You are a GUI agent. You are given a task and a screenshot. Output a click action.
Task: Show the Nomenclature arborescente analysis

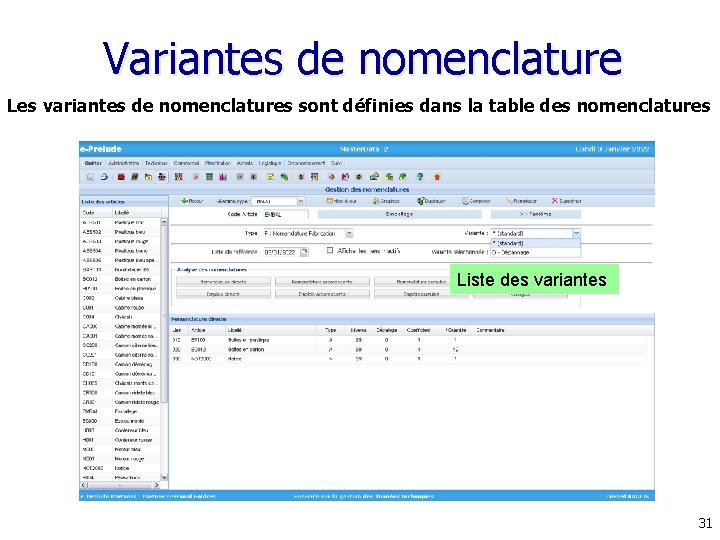(322, 281)
